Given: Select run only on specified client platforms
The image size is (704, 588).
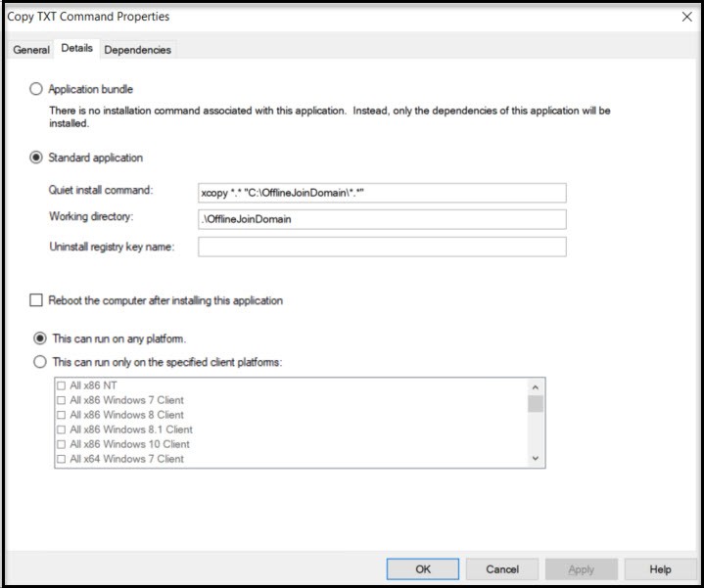Looking at the screenshot, I should pos(40,361).
